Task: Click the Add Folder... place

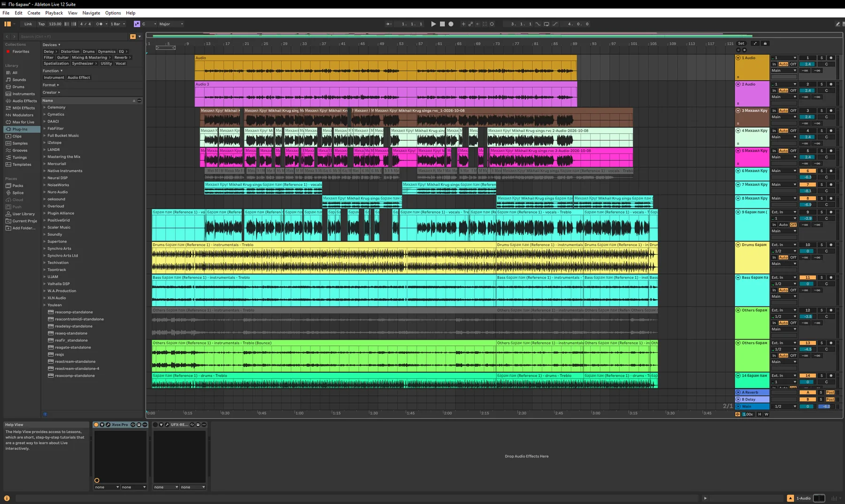Action: pyautogui.click(x=24, y=228)
